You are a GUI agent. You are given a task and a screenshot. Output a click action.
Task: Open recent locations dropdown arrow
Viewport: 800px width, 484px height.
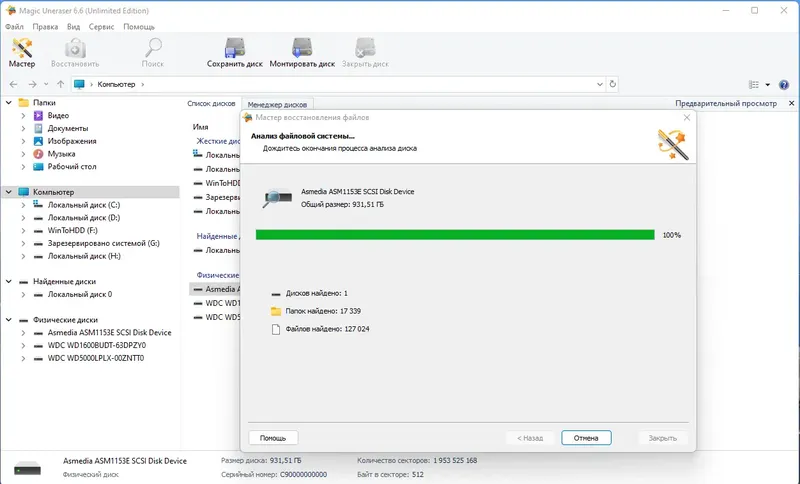coord(46,84)
